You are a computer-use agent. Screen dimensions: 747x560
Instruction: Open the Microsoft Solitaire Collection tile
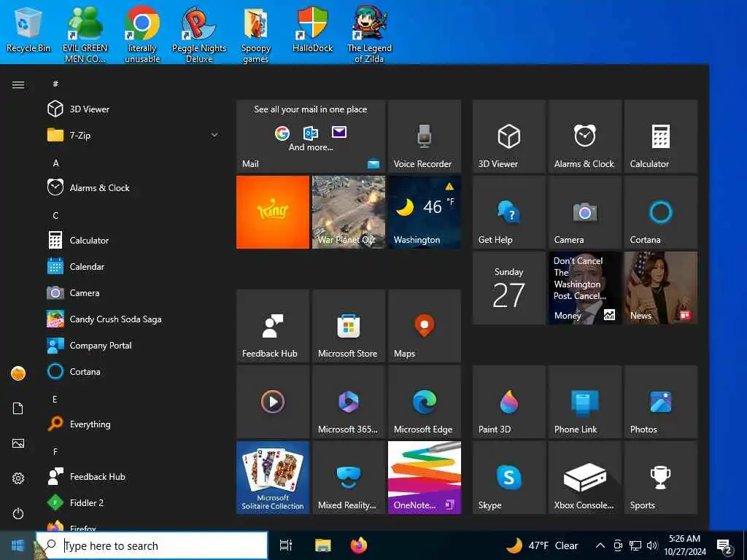273,477
